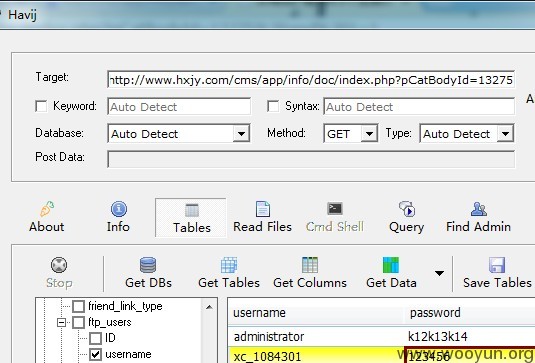Click Get DBs database icon

pyautogui.click(x=148, y=265)
